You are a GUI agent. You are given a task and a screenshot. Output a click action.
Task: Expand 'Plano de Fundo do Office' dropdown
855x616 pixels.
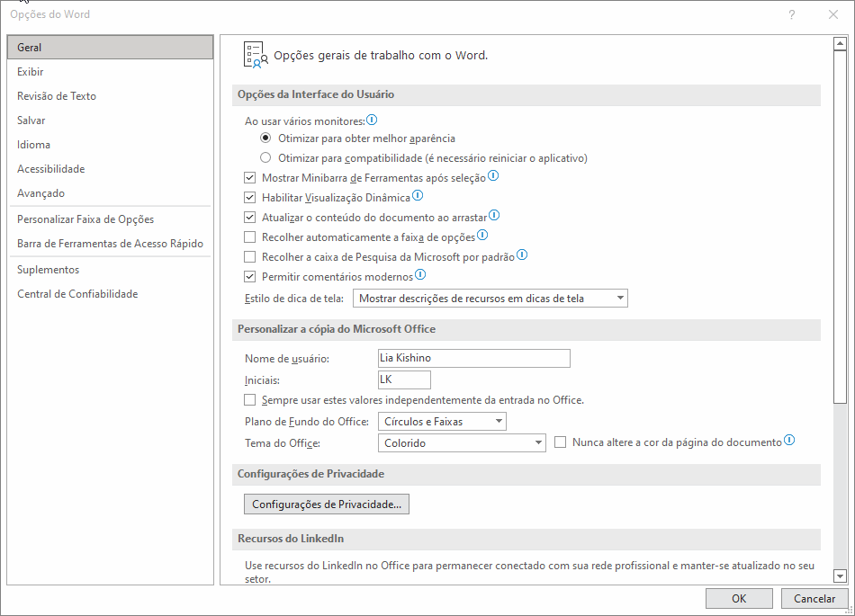[442, 422]
